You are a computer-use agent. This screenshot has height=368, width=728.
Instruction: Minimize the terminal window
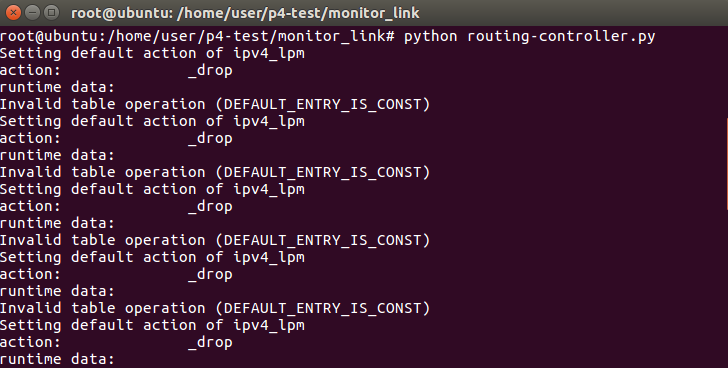point(32,13)
